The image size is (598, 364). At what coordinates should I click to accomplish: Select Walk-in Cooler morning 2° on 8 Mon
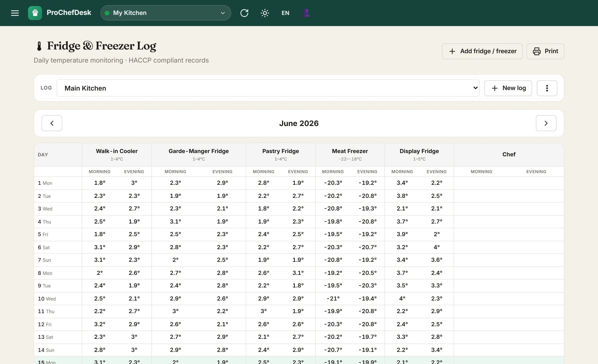(x=100, y=273)
